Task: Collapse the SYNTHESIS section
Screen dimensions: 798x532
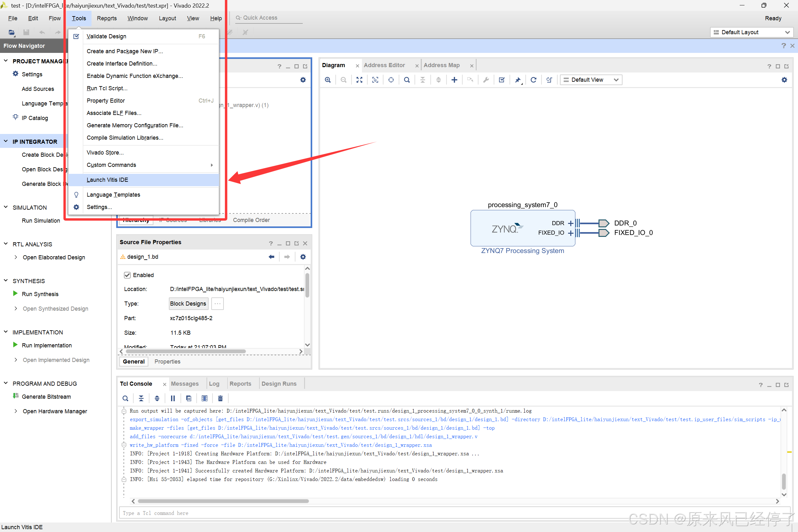Action: coord(6,281)
